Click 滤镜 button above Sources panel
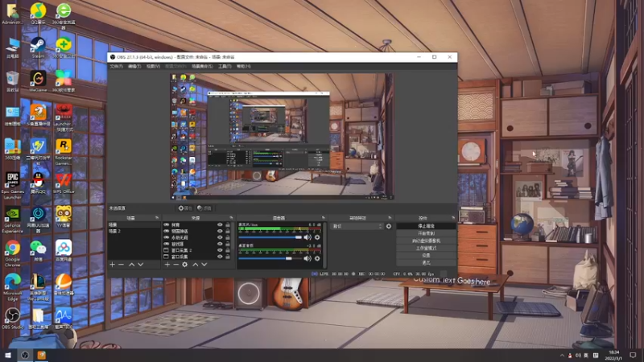Viewport: 644px width, 362px height. [x=204, y=208]
